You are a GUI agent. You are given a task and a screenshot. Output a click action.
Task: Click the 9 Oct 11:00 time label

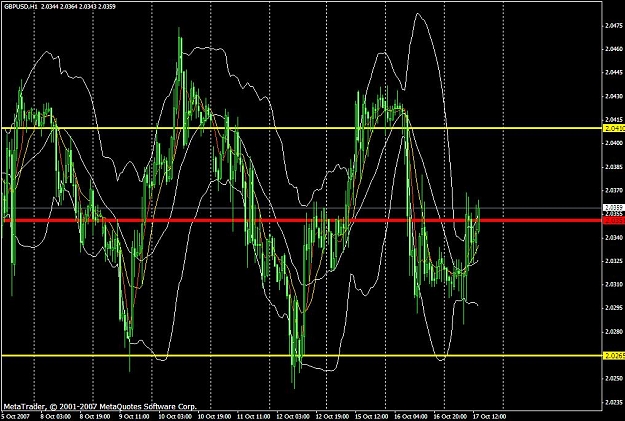pos(134,417)
